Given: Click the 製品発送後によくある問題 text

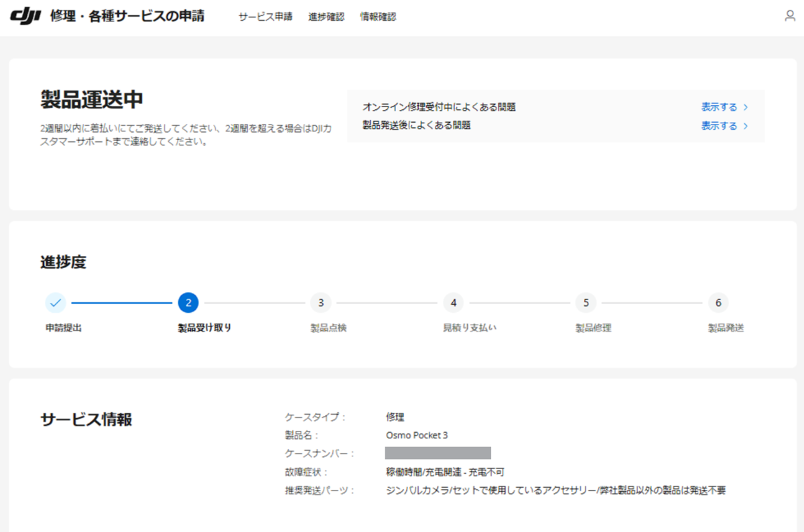Looking at the screenshot, I should (x=416, y=125).
